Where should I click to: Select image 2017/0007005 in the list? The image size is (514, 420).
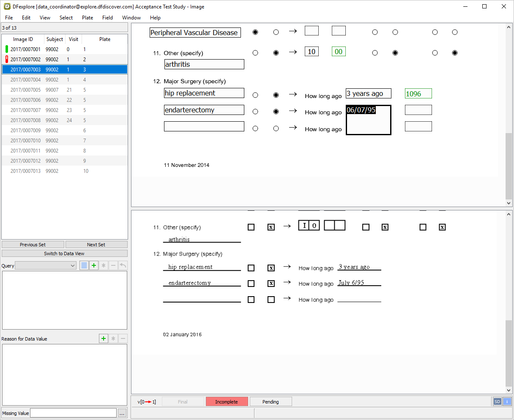[25, 90]
